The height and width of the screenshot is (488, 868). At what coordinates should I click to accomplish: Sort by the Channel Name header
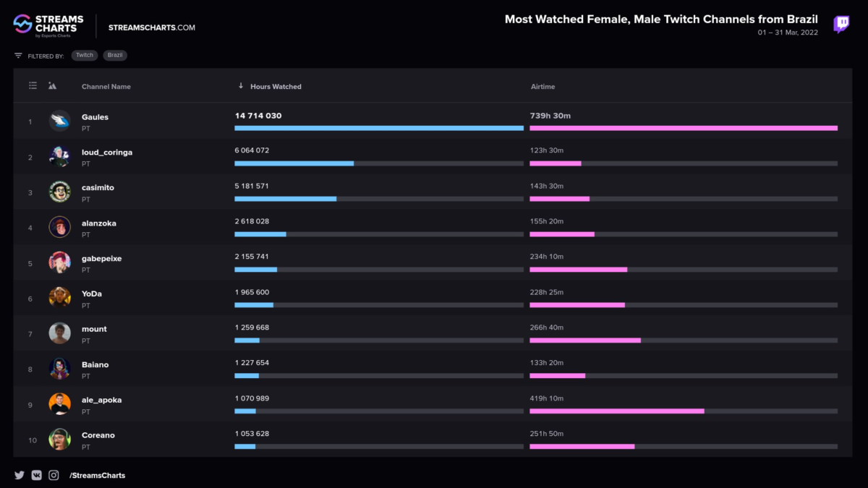coord(106,87)
